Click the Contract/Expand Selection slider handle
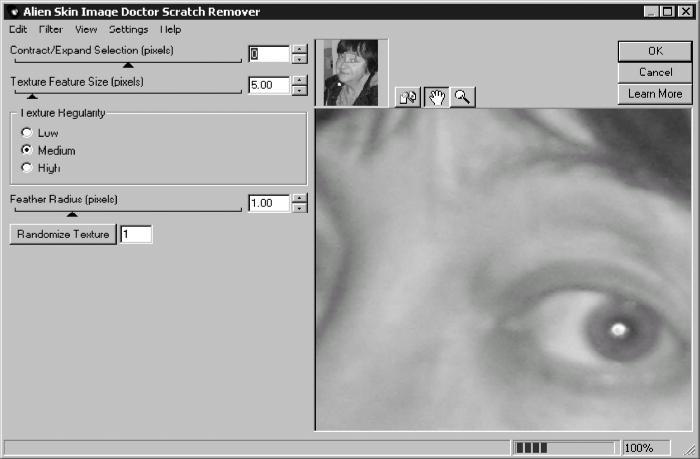Viewport: 700px width, 459px height. (x=127, y=65)
